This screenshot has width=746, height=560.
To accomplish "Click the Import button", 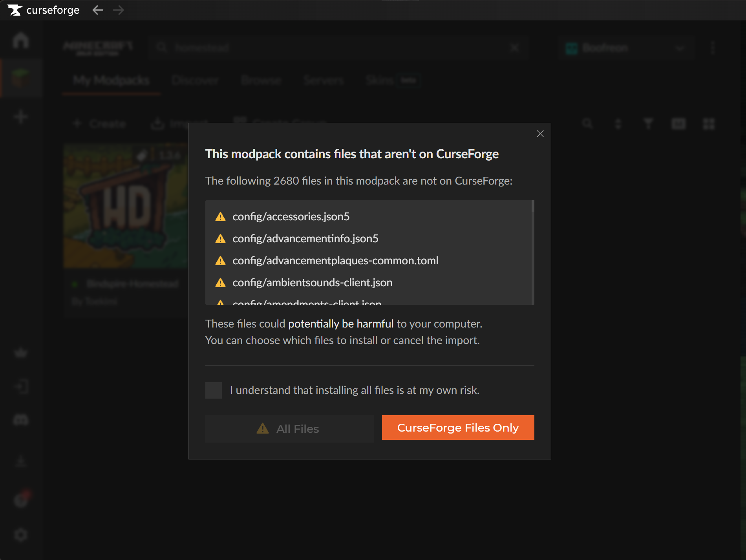I will (x=180, y=124).
